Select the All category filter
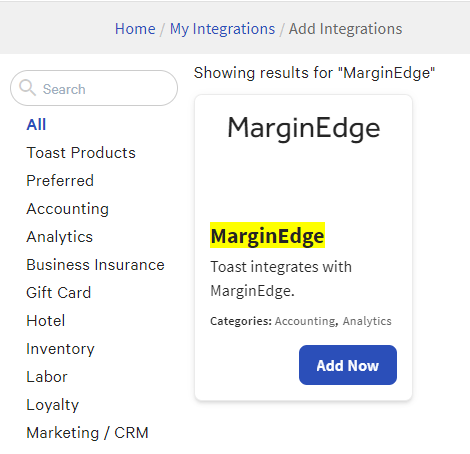470x454 pixels. point(36,125)
